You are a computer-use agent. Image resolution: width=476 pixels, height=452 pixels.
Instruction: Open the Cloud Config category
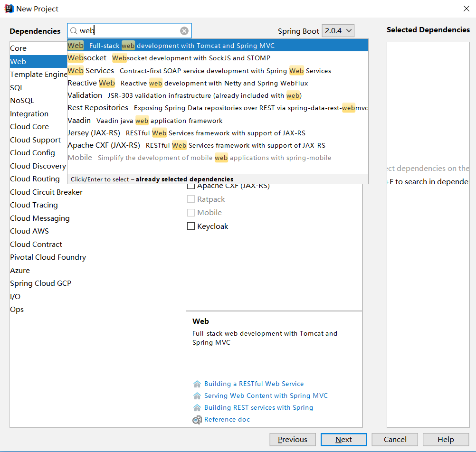(x=38, y=152)
